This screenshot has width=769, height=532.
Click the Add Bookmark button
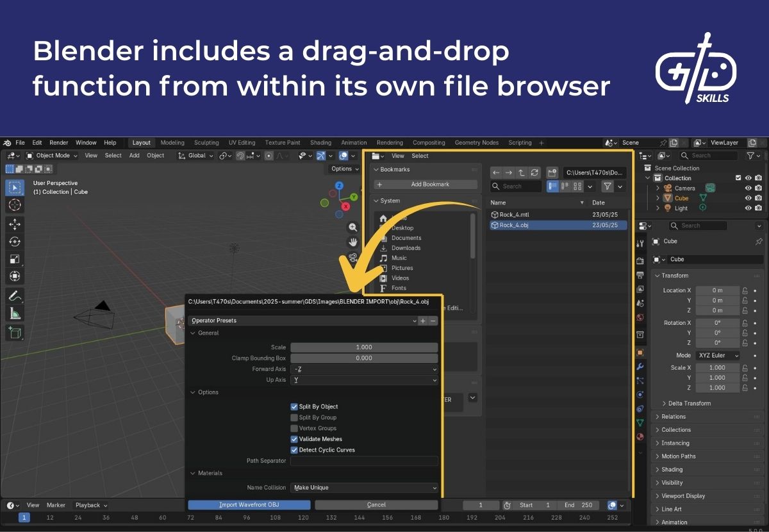coord(425,184)
